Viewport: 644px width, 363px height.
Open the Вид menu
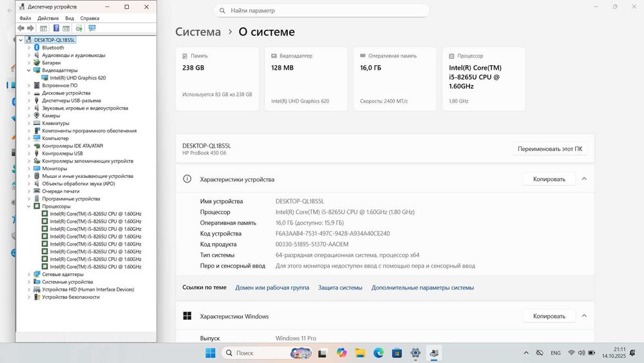tap(70, 18)
